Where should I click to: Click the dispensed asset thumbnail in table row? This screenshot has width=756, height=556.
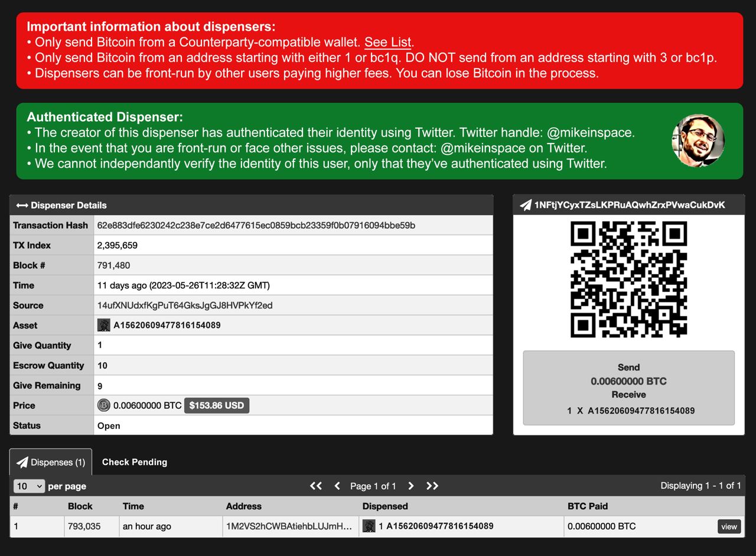point(369,526)
